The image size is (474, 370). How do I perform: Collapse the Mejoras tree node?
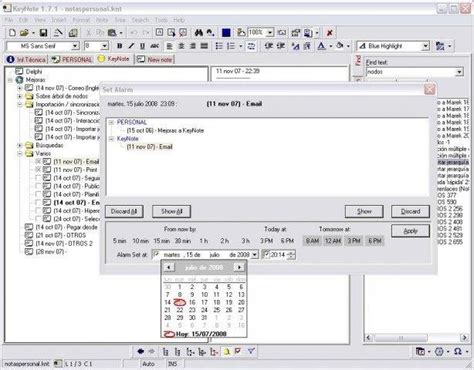click(10, 80)
